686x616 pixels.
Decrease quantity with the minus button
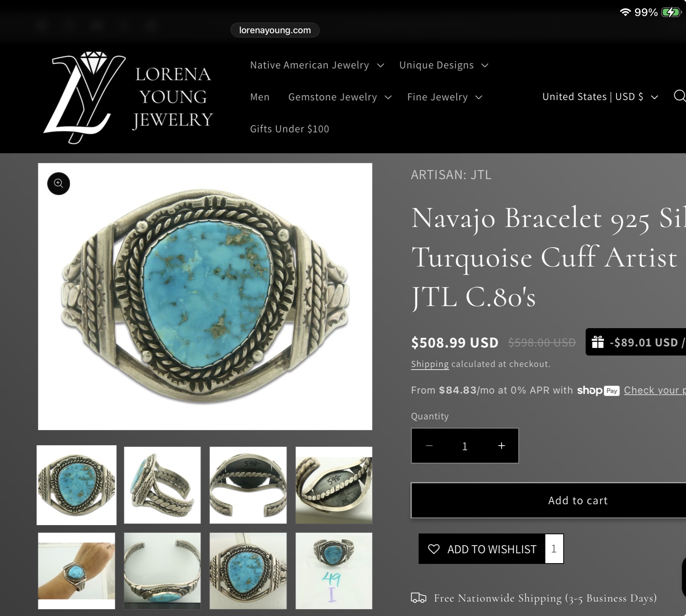[x=429, y=446]
